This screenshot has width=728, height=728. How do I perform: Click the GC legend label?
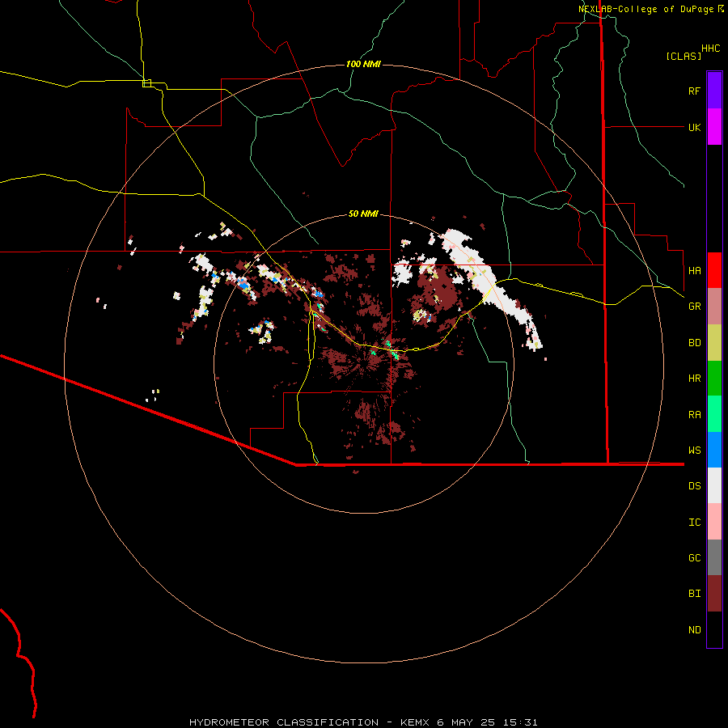(x=694, y=558)
